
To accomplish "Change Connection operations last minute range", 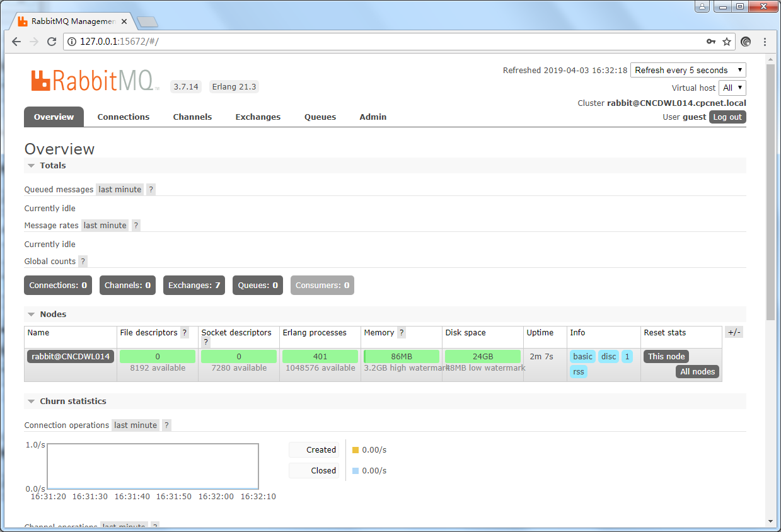I will click(x=136, y=425).
